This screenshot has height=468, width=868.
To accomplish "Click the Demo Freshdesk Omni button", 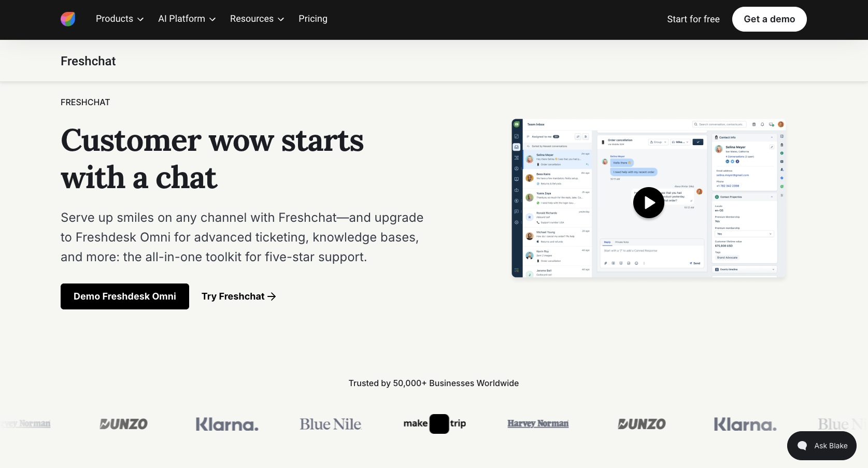I will pos(125,296).
